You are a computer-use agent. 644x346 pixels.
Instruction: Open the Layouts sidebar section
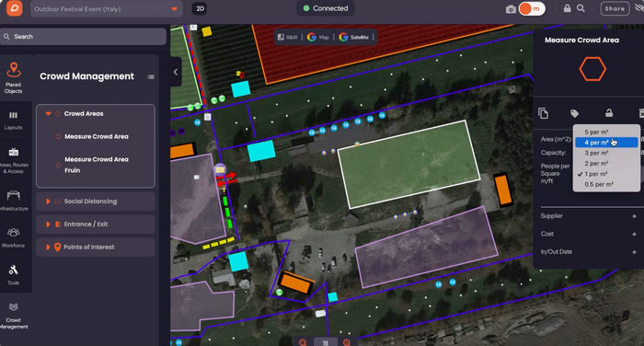point(14,121)
